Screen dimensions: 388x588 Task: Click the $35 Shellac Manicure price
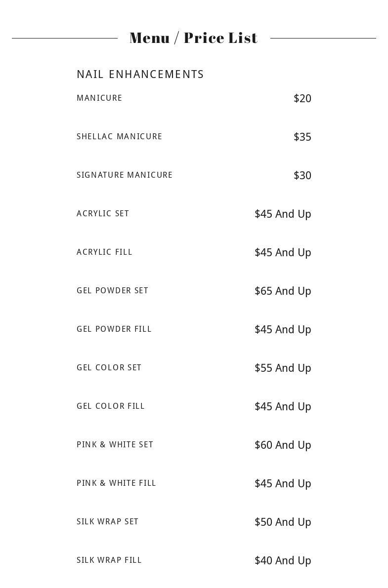(302, 137)
